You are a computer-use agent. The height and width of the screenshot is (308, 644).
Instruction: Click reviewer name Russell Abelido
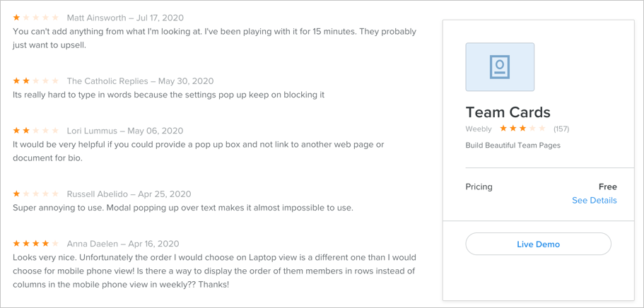coord(99,194)
